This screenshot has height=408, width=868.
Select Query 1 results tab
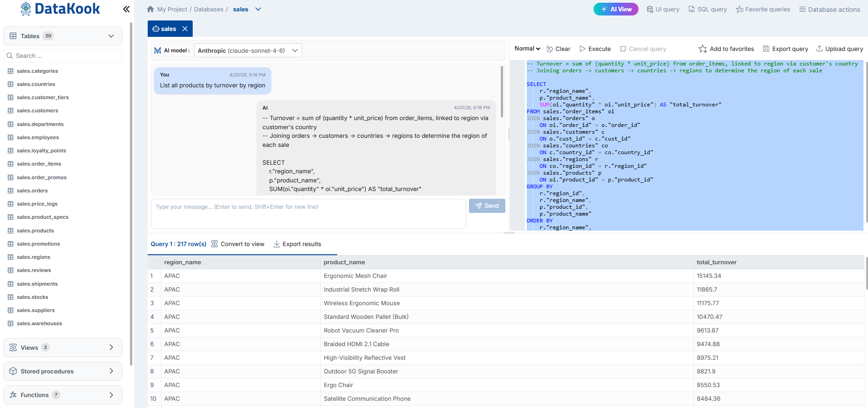[179, 244]
